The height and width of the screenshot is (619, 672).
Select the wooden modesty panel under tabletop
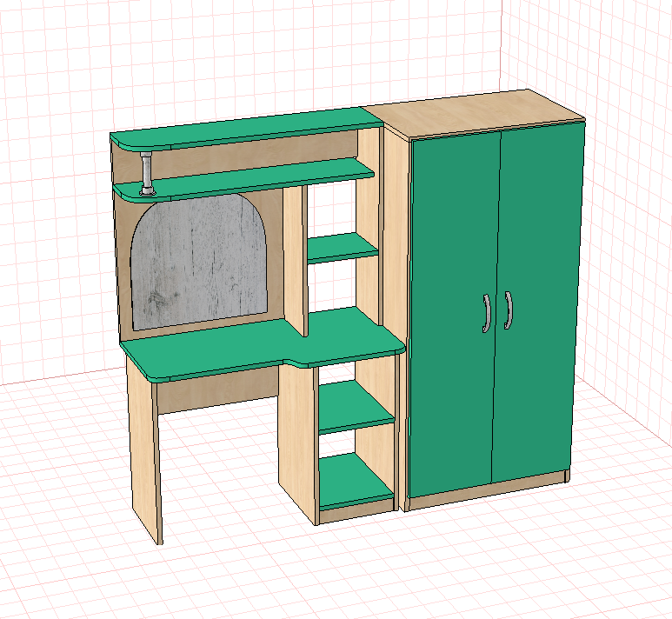pos(217,391)
